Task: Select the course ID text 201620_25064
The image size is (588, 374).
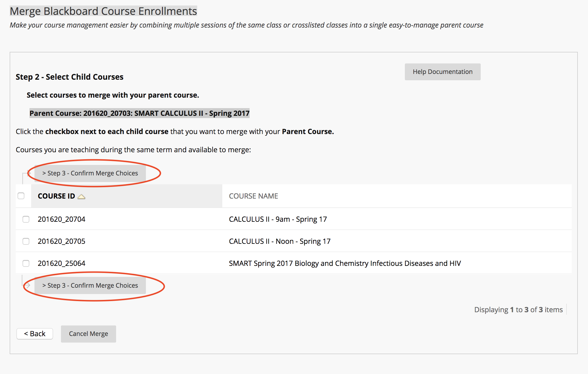Action: pyautogui.click(x=62, y=263)
